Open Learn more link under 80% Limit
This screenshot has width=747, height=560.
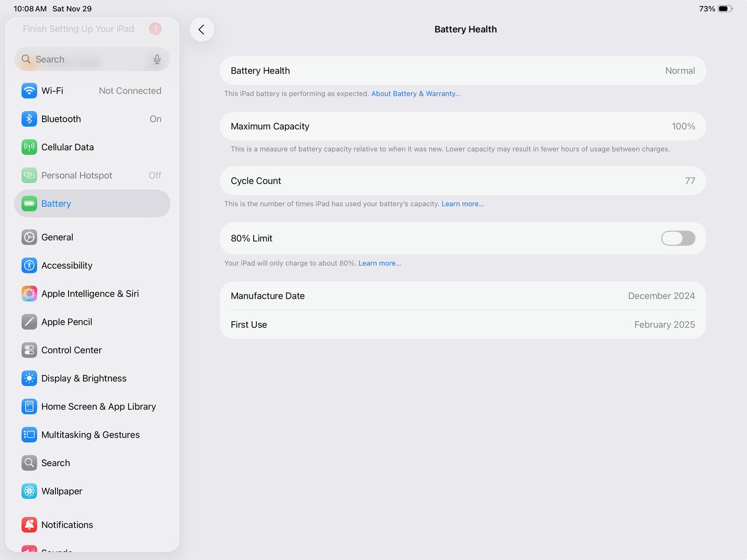379,263
